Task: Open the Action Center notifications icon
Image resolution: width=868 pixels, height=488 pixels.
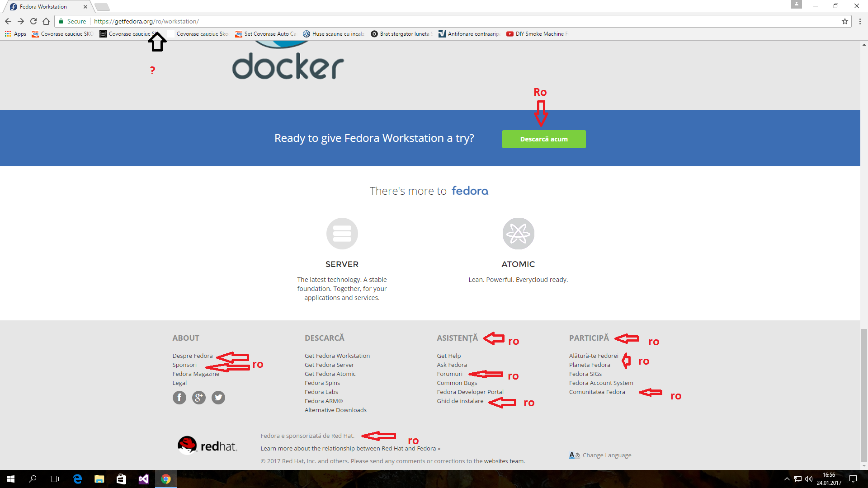Action: pos(853,479)
